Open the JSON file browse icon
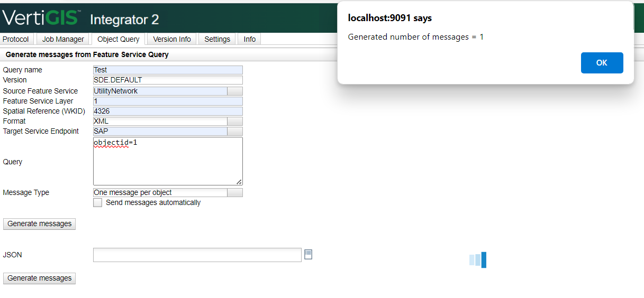Viewport: 644px width, 298px height. click(x=309, y=255)
